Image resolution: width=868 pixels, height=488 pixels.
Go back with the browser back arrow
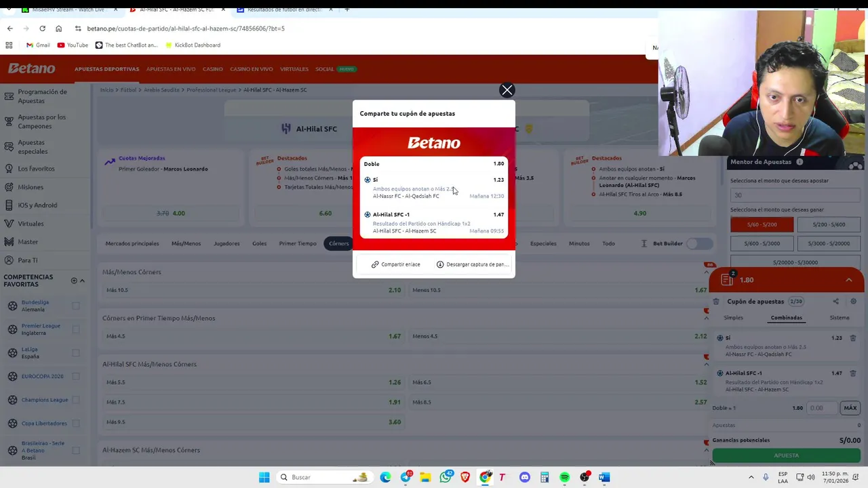pyautogui.click(x=9, y=28)
